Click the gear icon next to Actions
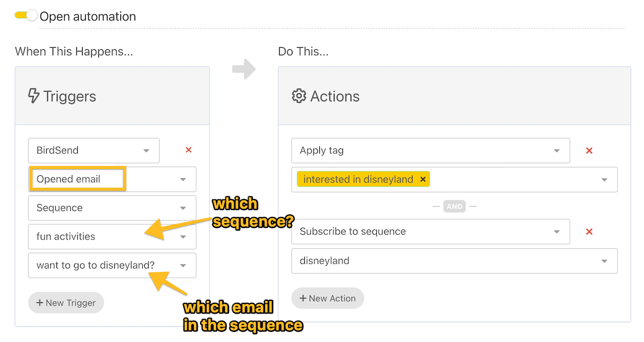 tap(298, 95)
